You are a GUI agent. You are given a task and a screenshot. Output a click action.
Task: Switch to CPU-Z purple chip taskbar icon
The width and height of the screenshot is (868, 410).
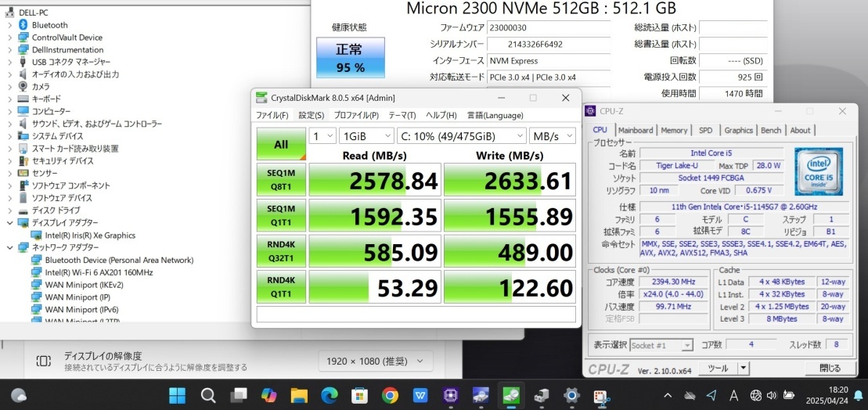pos(450,396)
